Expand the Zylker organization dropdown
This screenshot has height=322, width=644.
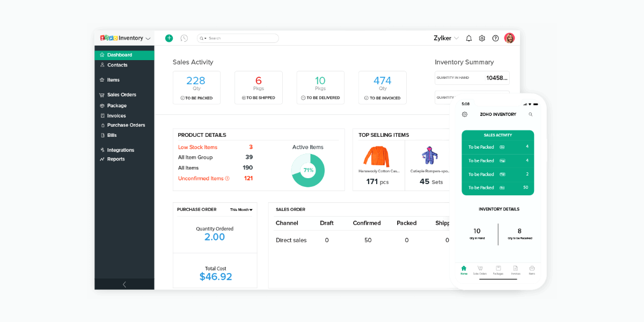[446, 38]
